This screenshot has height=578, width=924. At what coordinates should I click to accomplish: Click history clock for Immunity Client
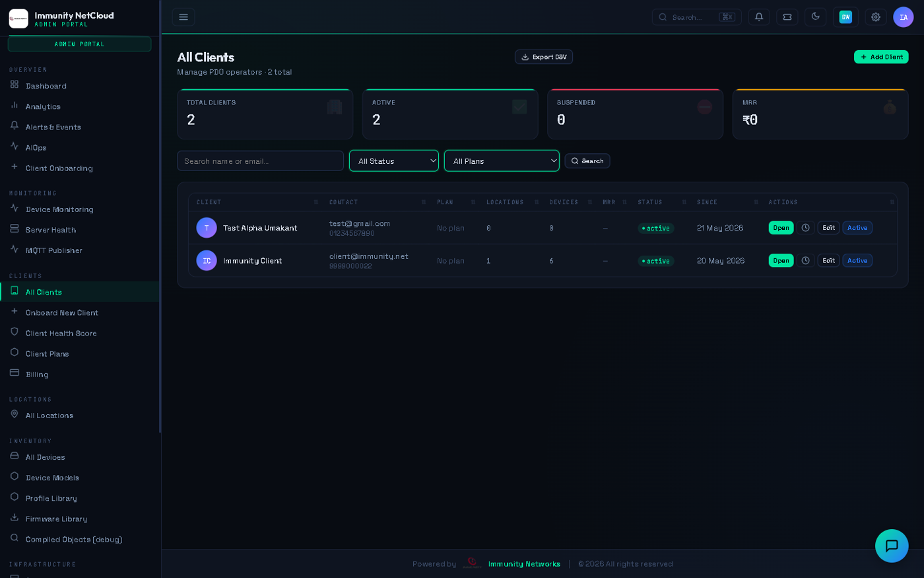805,261
